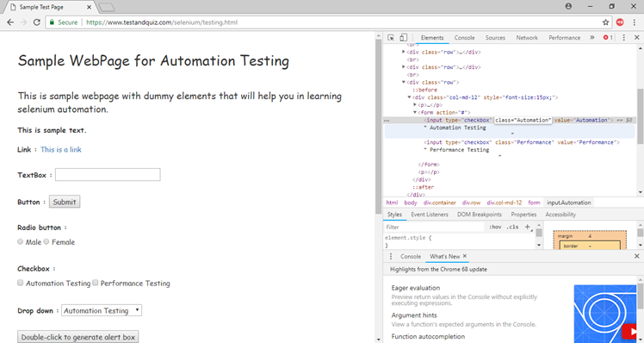The width and height of the screenshot is (644, 343).
Task: Open the Chrome profile avatar icon
Action: tap(568, 6)
